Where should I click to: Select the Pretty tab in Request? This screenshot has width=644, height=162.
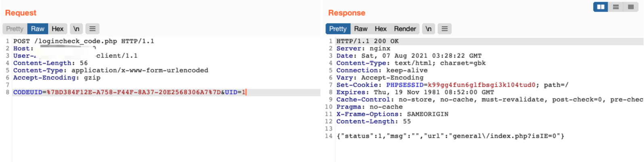15,29
